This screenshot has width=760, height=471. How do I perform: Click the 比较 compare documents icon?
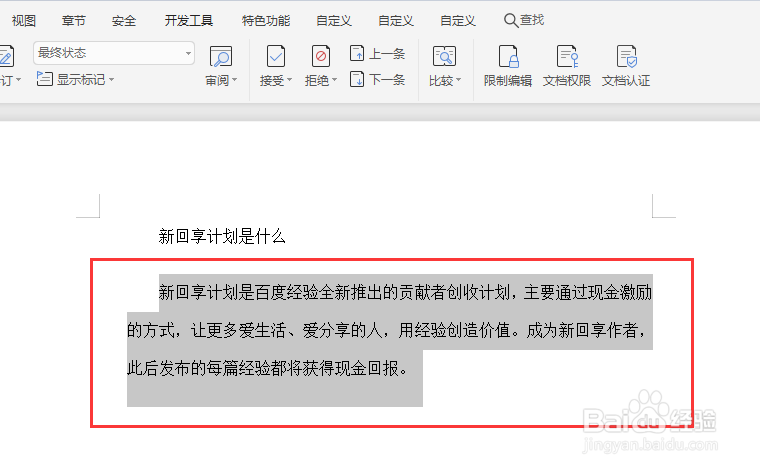pos(444,56)
